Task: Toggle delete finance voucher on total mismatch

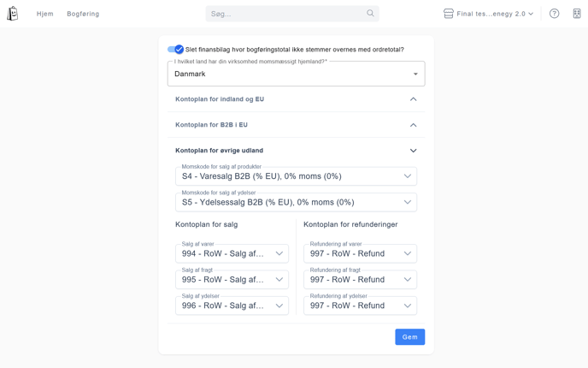Action: click(x=175, y=50)
